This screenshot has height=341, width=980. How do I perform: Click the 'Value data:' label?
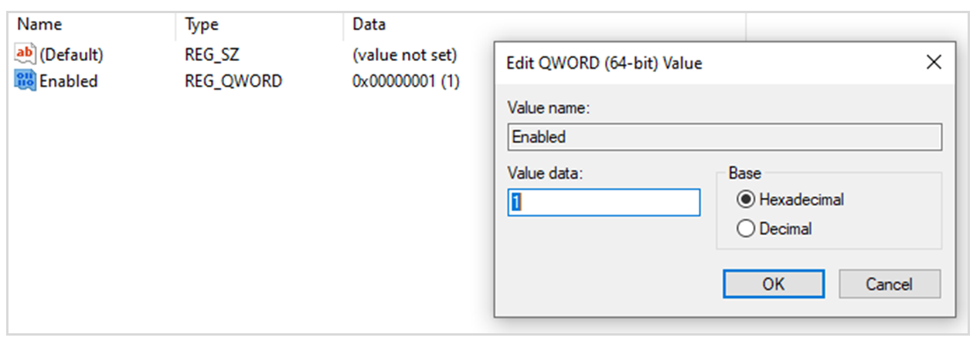543,173
